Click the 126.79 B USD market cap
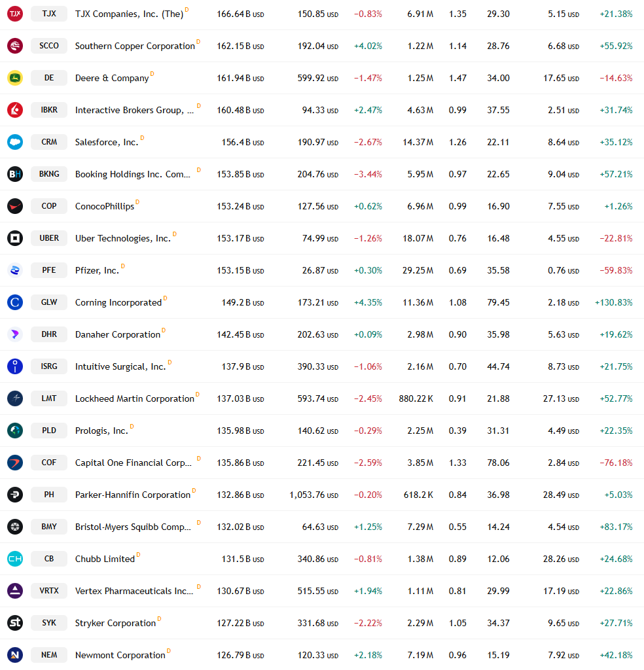Screen dimensions: 644x670 pos(240,655)
